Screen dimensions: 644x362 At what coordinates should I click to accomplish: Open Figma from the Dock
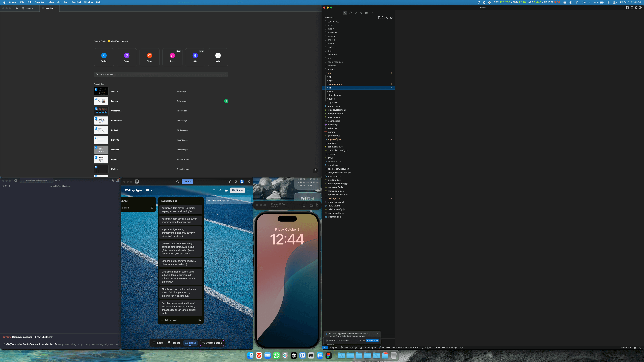coord(329,355)
